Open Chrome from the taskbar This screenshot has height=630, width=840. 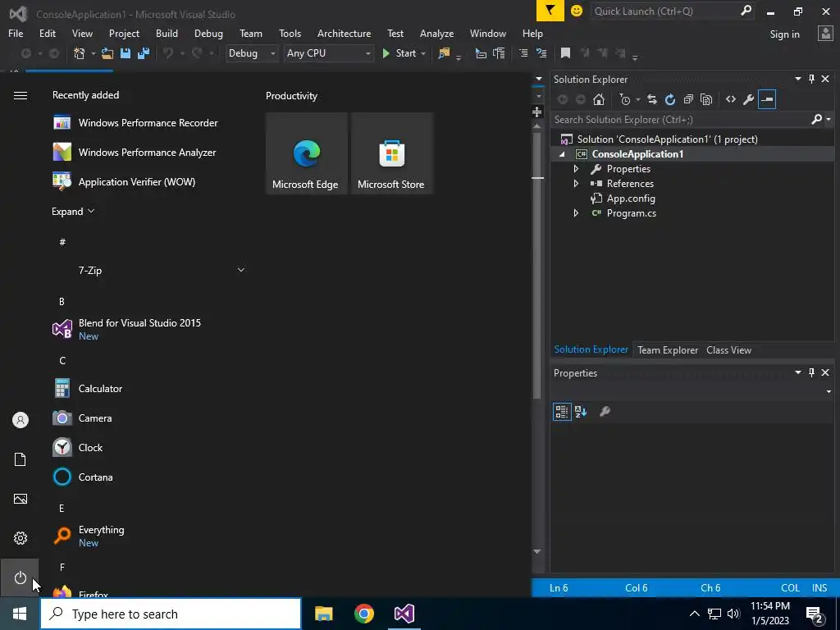click(x=363, y=614)
